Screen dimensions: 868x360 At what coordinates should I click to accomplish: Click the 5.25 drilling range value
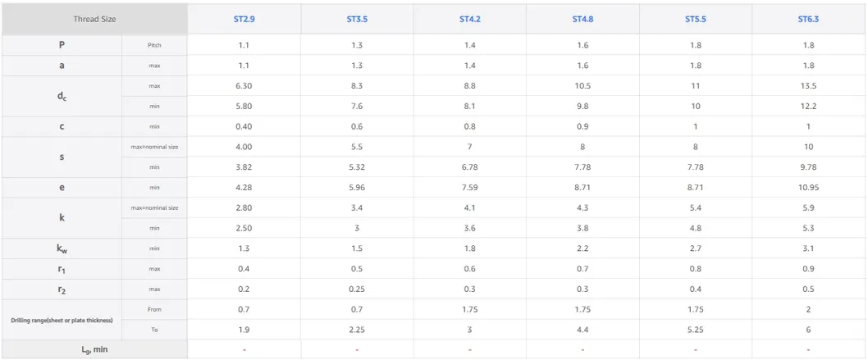pyautogui.click(x=696, y=330)
